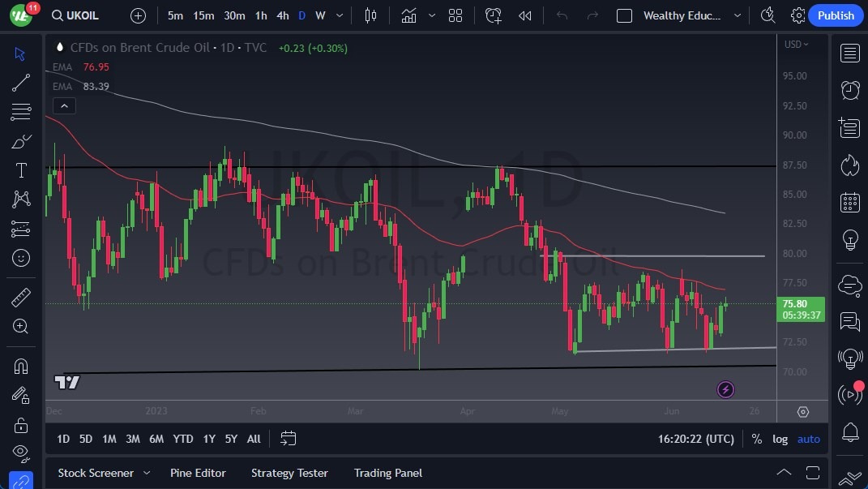Click the Publish button

[x=836, y=15]
